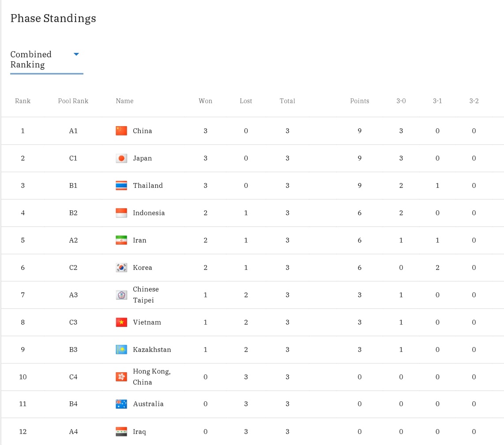
Task: Click the China flag icon
Action: coord(121,131)
